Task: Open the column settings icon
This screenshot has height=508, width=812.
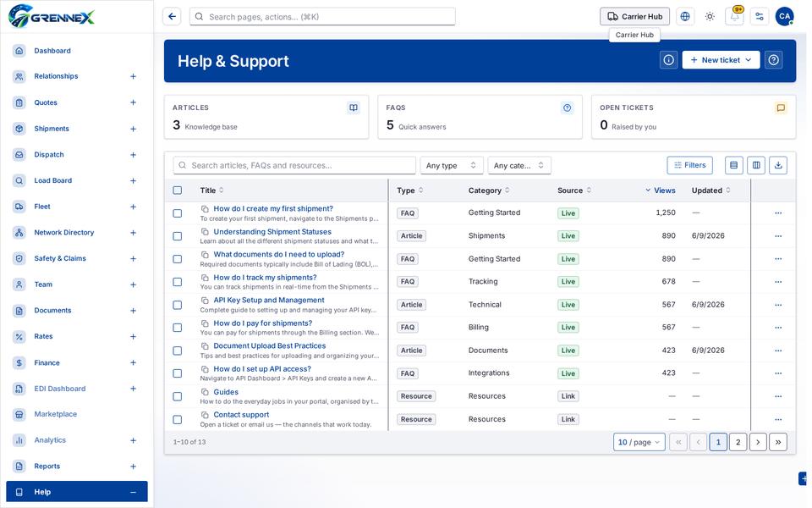Action: (x=756, y=165)
